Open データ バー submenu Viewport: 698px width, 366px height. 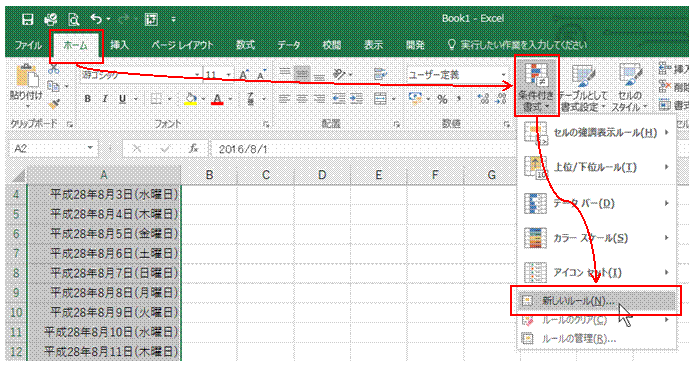pyautogui.click(x=597, y=203)
